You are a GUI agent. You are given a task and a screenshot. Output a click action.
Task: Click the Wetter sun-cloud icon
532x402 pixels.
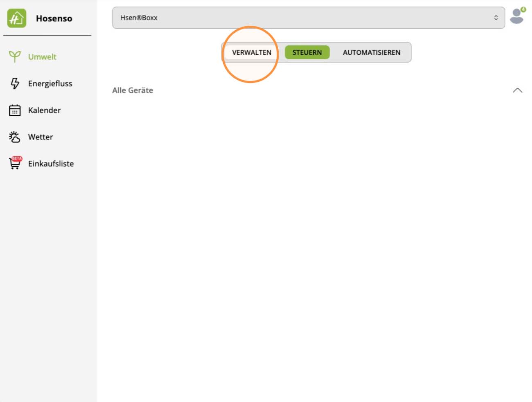pos(15,137)
